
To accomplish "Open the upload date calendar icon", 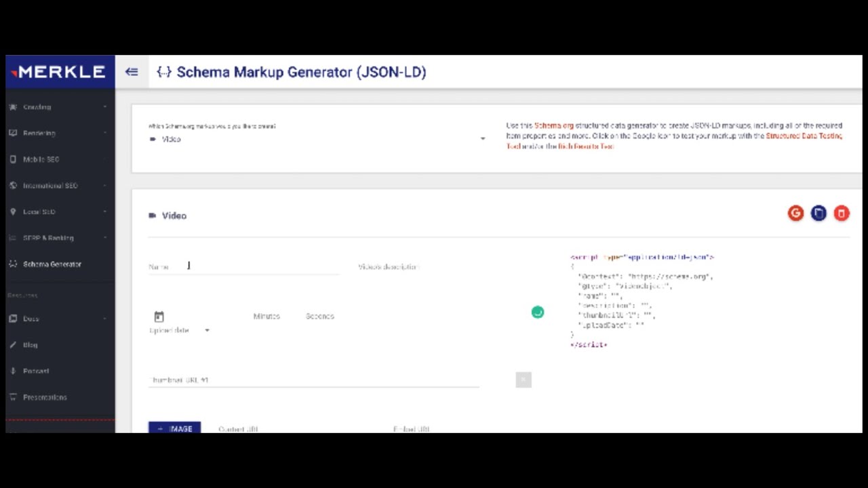I will tap(159, 317).
